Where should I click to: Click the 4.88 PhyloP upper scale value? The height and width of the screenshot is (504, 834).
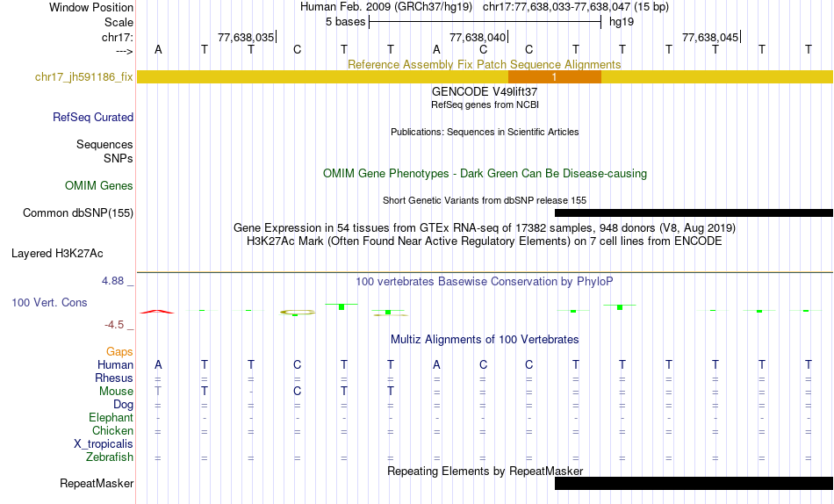pyautogui.click(x=112, y=281)
